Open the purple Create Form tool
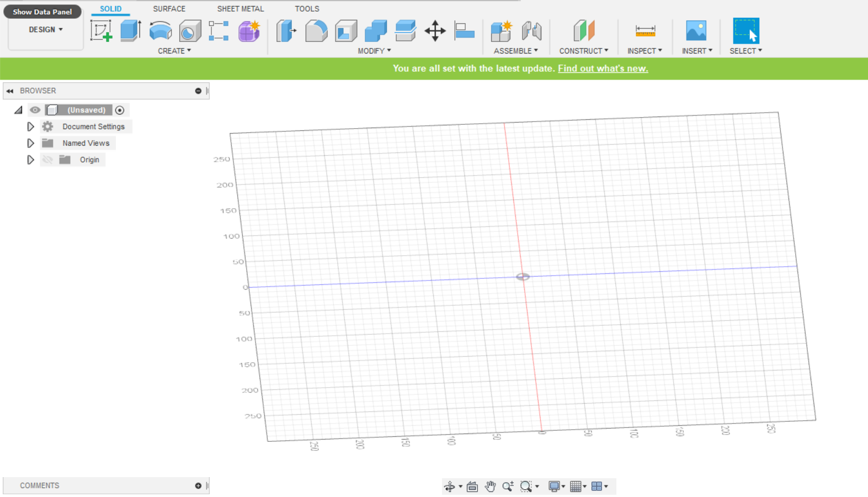The image size is (868, 497). [249, 31]
